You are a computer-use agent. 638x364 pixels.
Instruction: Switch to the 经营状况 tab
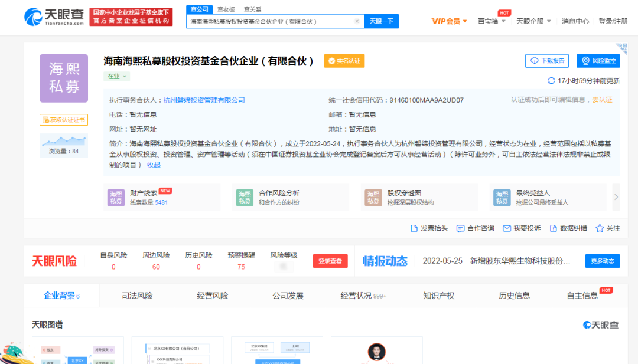(x=363, y=296)
